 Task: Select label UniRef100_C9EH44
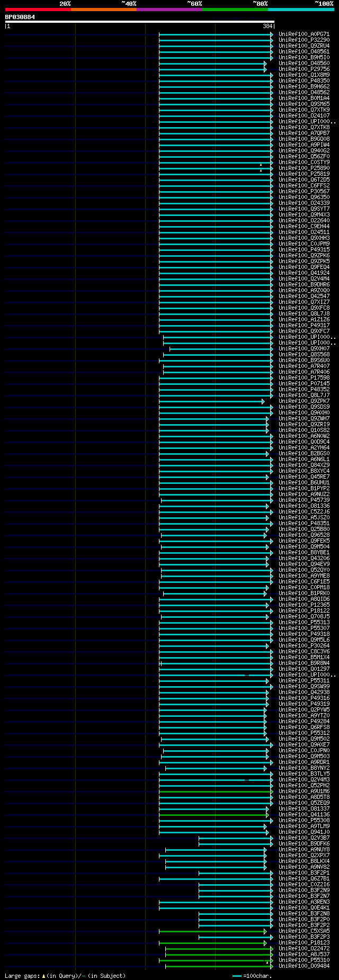(x=304, y=226)
